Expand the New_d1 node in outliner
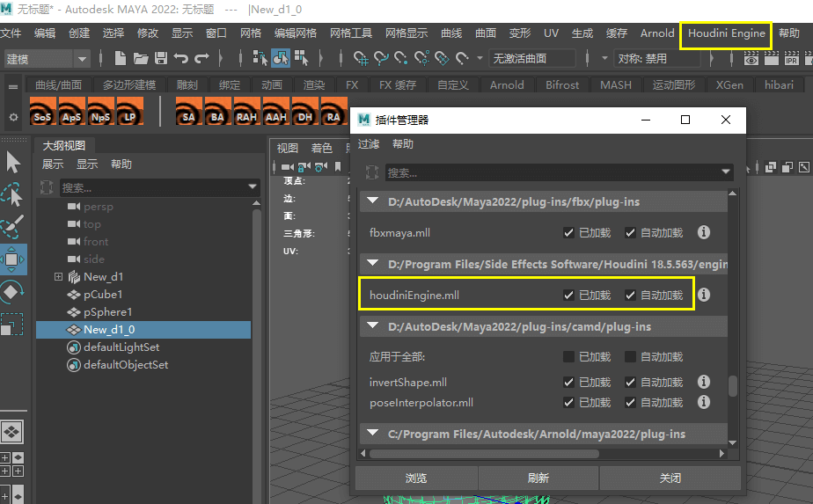This screenshot has height=504, width=813. tap(59, 277)
